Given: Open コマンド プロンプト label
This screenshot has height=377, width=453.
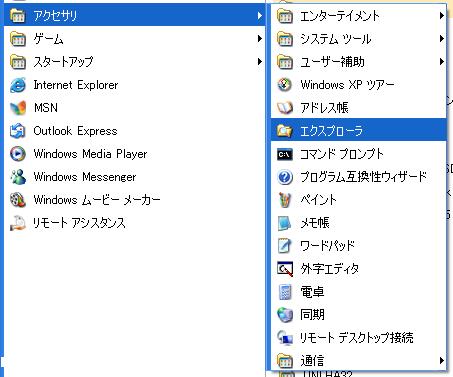Looking at the screenshot, I should tap(342, 154).
